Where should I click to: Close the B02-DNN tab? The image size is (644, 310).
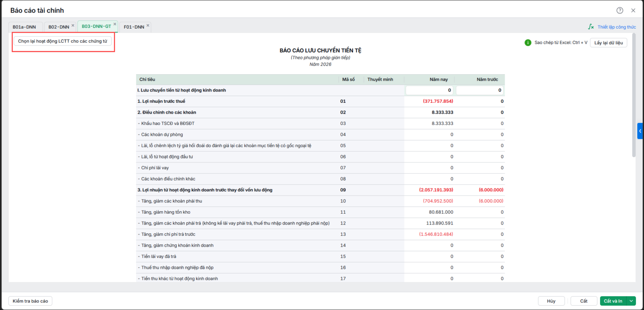73,25
